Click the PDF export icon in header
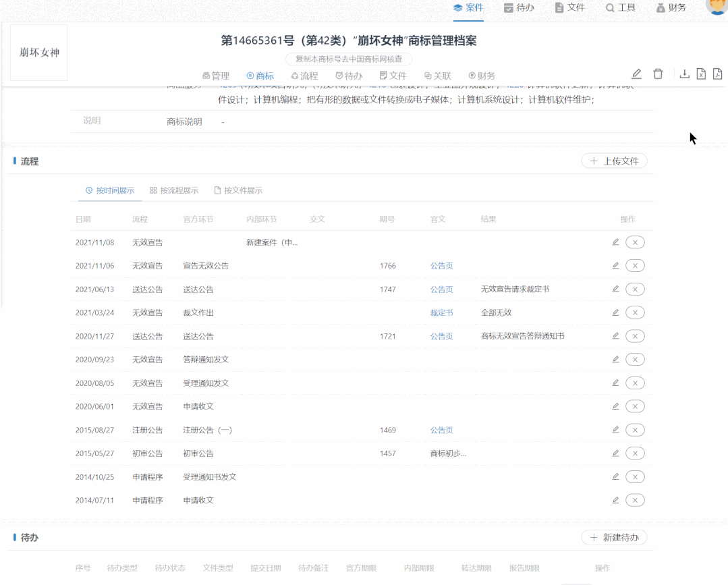 (x=718, y=74)
